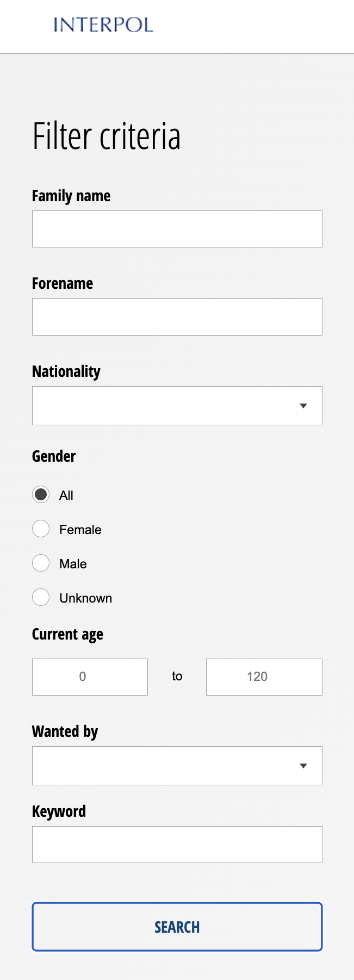Image resolution: width=354 pixels, height=980 pixels.
Task: Click the Female label text
Action: click(x=80, y=530)
